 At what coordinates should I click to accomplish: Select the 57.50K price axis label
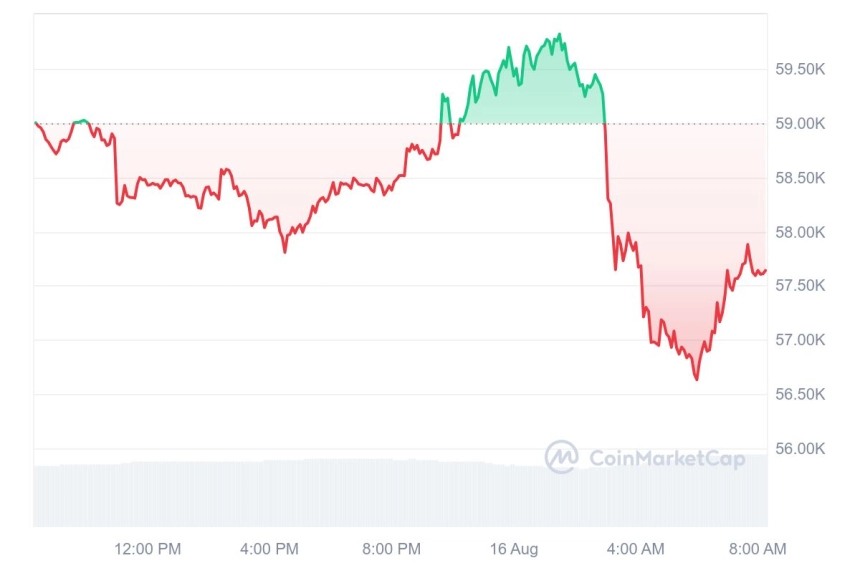[800, 285]
